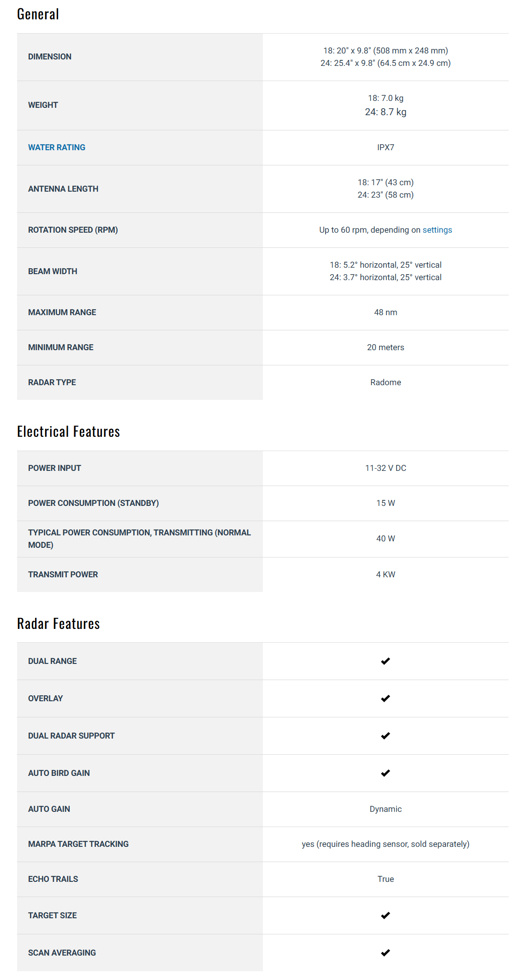
Task: Click the Dual Range checkmark icon
Action: click(x=386, y=661)
